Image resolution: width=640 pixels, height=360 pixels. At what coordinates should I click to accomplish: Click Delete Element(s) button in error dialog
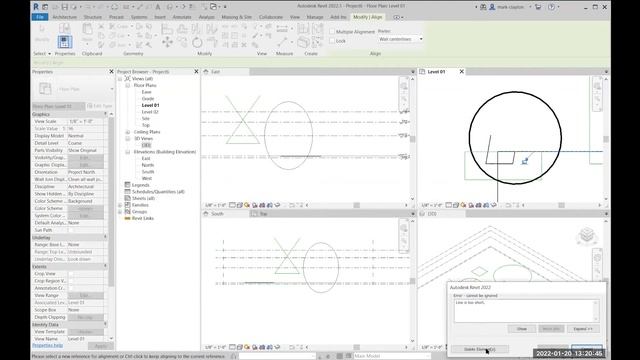pyautogui.click(x=480, y=349)
